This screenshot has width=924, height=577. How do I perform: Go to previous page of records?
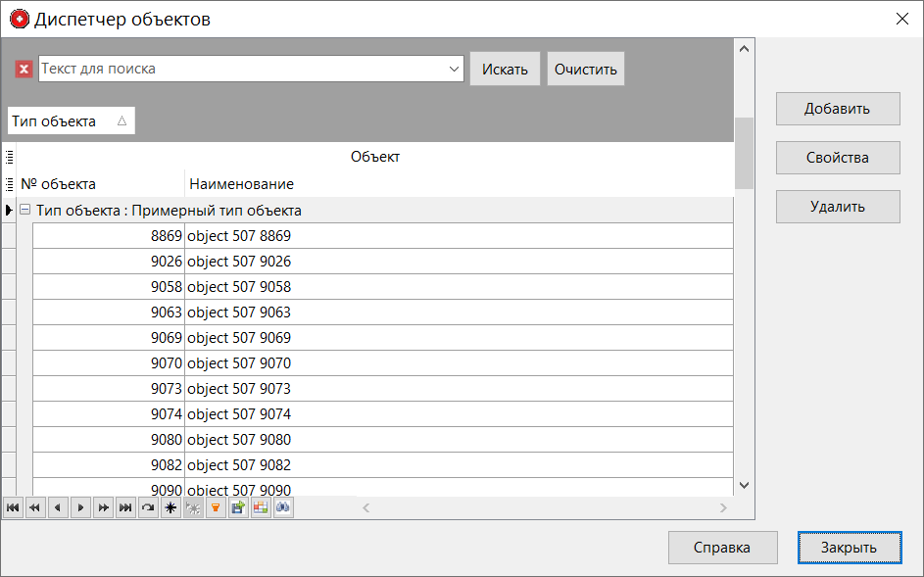[35, 507]
